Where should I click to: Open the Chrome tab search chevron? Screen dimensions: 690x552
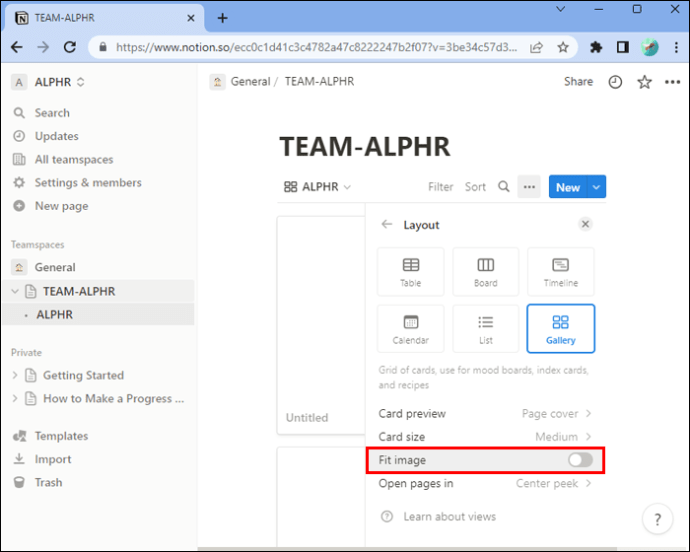[x=560, y=9]
